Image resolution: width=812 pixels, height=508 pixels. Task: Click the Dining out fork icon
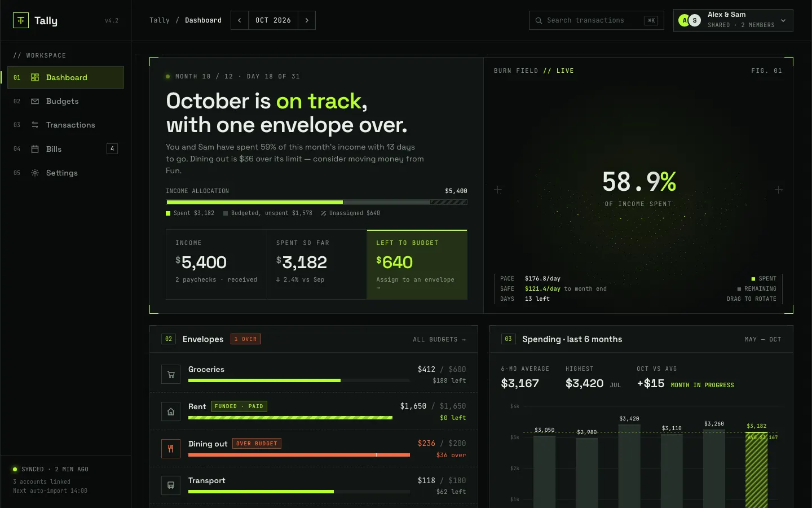(171, 449)
